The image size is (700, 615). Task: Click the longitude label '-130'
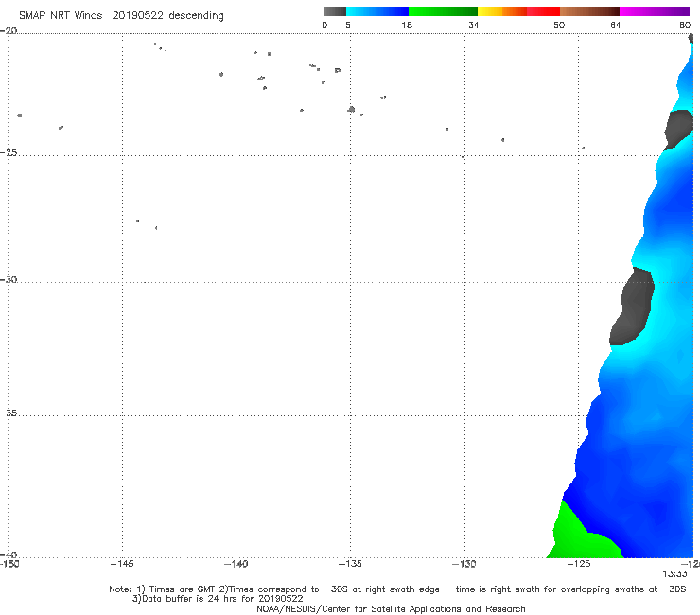[464, 564]
